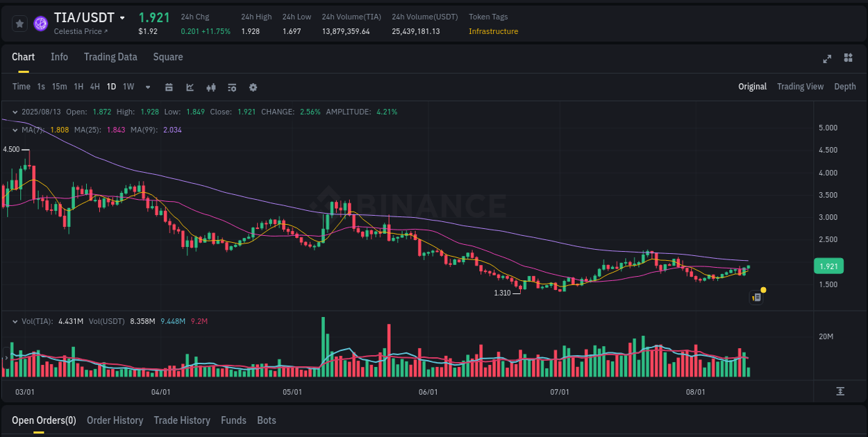The width and height of the screenshot is (868, 437).
Task: Click the Infrastructure token tag
Action: pyautogui.click(x=493, y=31)
